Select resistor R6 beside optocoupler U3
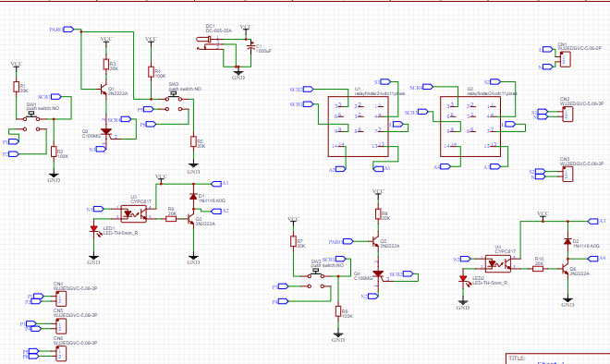The image size is (610, 364). [x=171, y=219]
